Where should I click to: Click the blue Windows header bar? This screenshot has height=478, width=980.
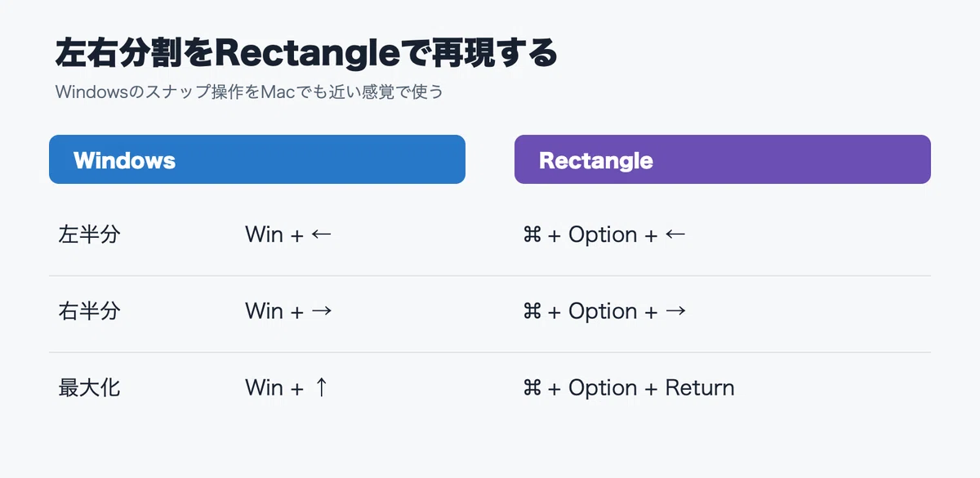coord(257,159)
